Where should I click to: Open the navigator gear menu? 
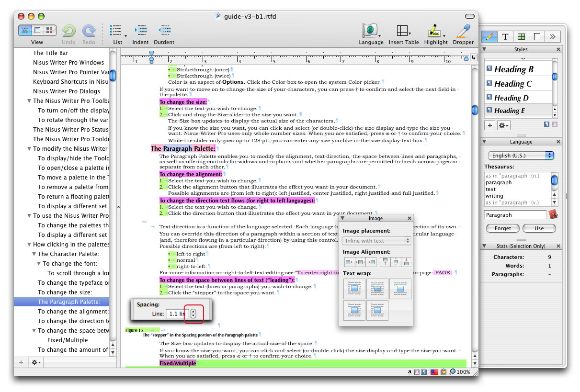tap(36, 362)
